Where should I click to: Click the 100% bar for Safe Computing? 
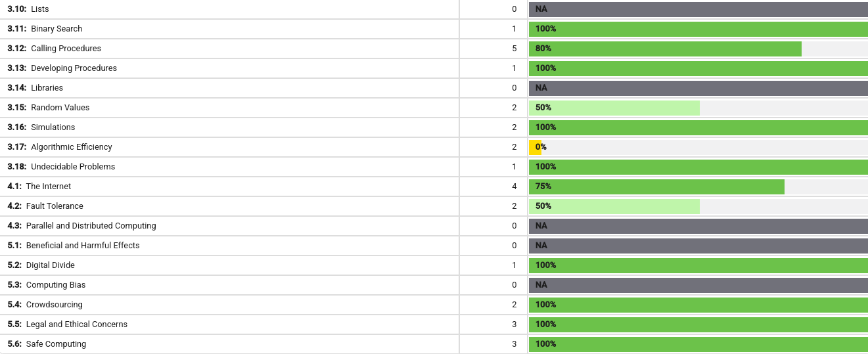tap(698, 344)
